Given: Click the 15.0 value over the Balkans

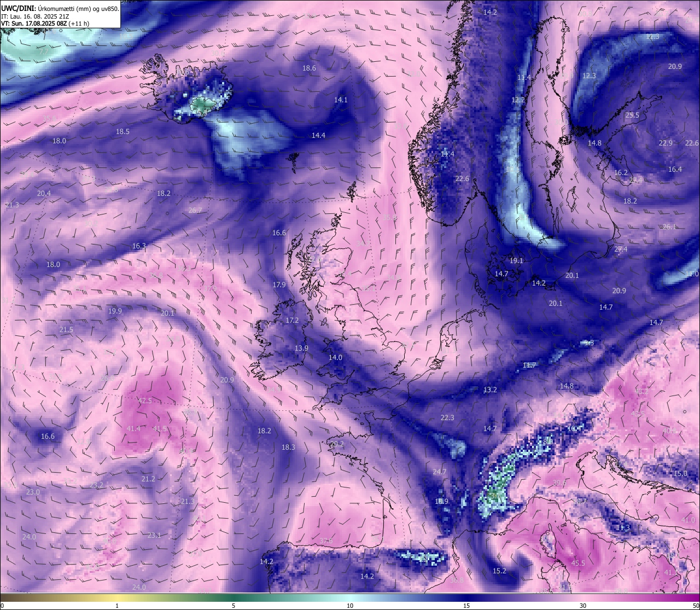Looking at the screenshot, I should (680, 473).
